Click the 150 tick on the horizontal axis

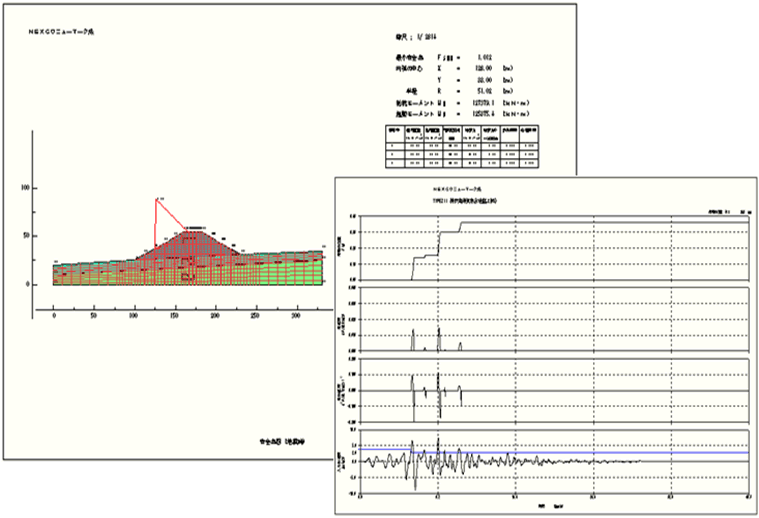175,315
